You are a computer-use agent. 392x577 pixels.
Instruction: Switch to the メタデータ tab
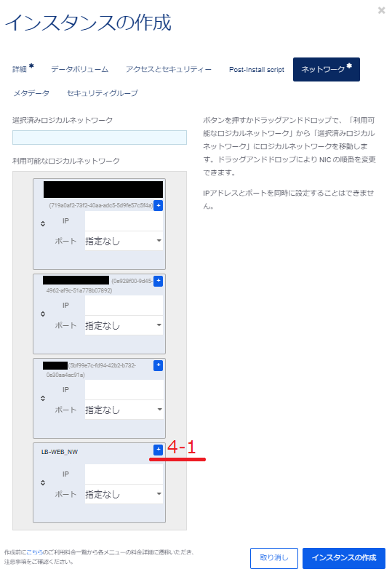(31, 93)
